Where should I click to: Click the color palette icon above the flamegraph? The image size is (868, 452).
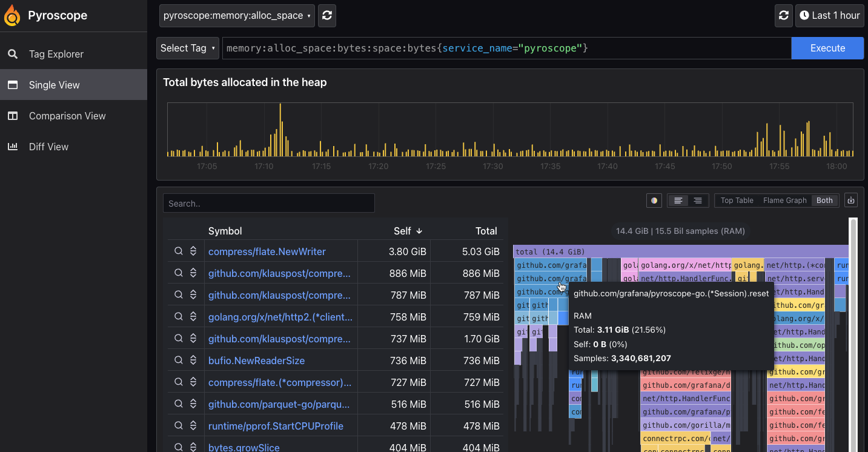click(x=654, y=200)
